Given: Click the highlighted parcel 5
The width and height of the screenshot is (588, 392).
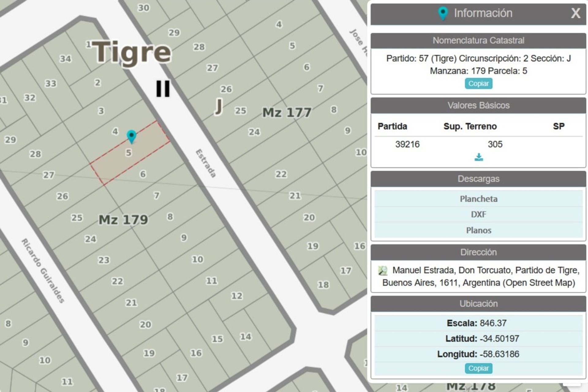Looking at the screenshot, I should (129, 153).
